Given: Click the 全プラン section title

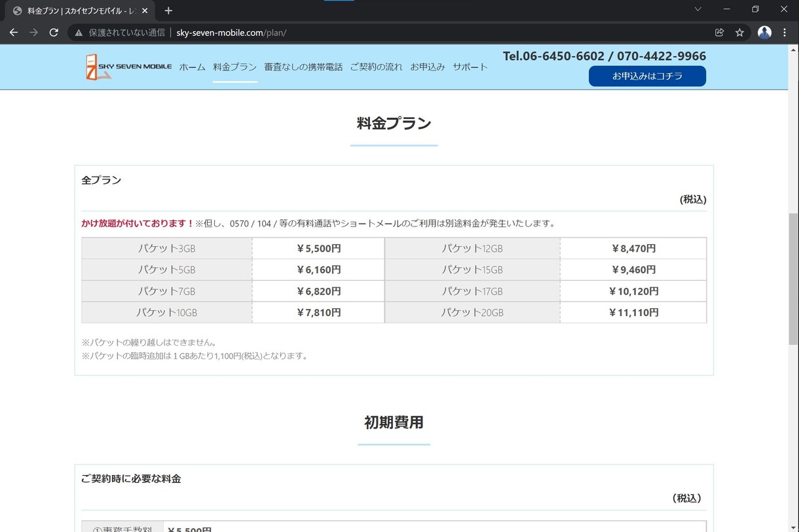Looking at the screenshot, I should [101, 180].
